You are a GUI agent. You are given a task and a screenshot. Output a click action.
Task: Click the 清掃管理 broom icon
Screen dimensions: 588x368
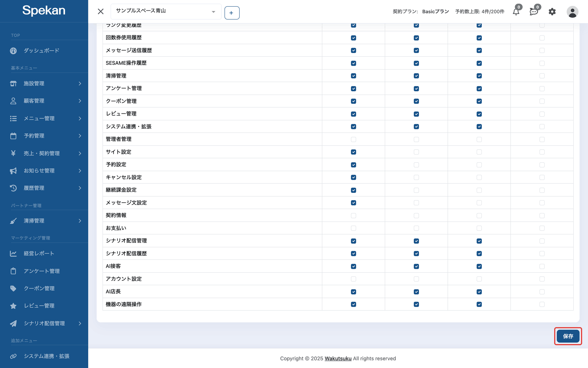(x=13, y=221)
